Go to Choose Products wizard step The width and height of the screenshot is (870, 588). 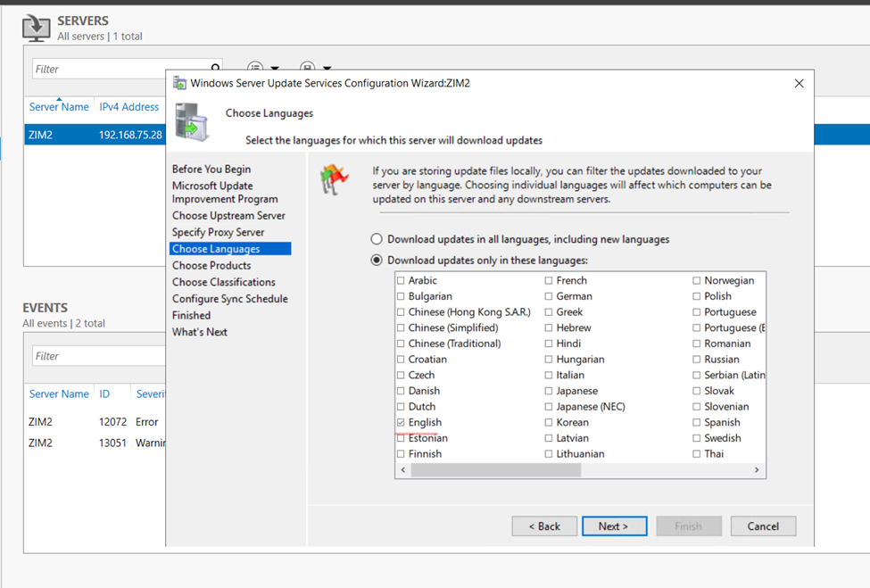(x=211, y=266)
